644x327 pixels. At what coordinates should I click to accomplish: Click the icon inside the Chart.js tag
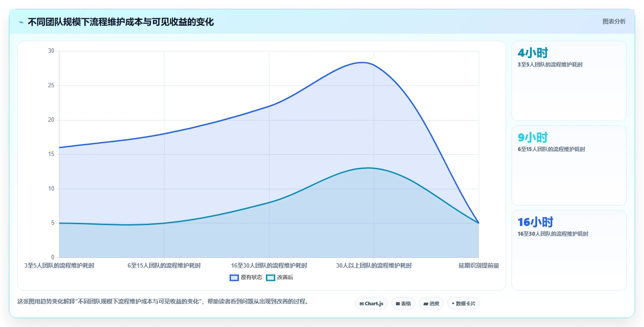click(362, 304)
